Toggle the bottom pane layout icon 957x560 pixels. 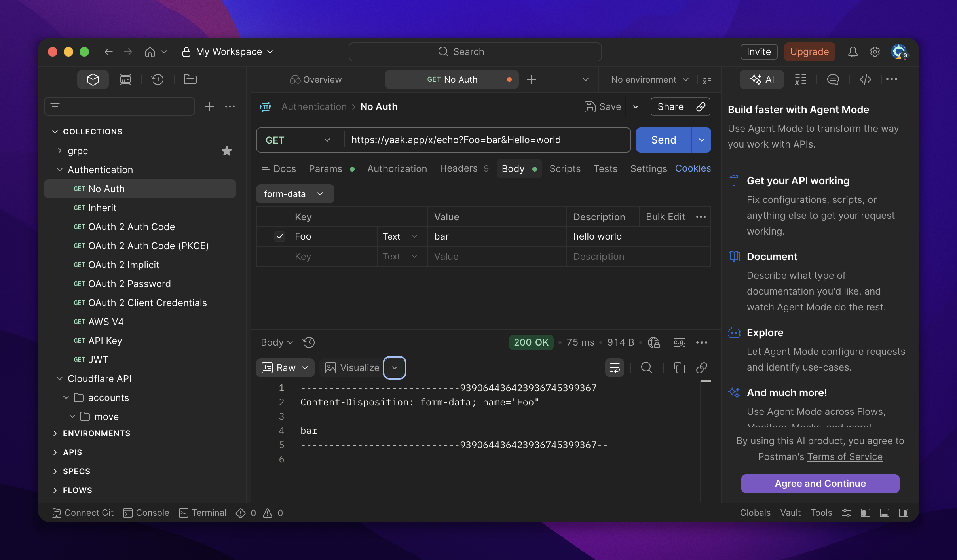click(885, 513)
